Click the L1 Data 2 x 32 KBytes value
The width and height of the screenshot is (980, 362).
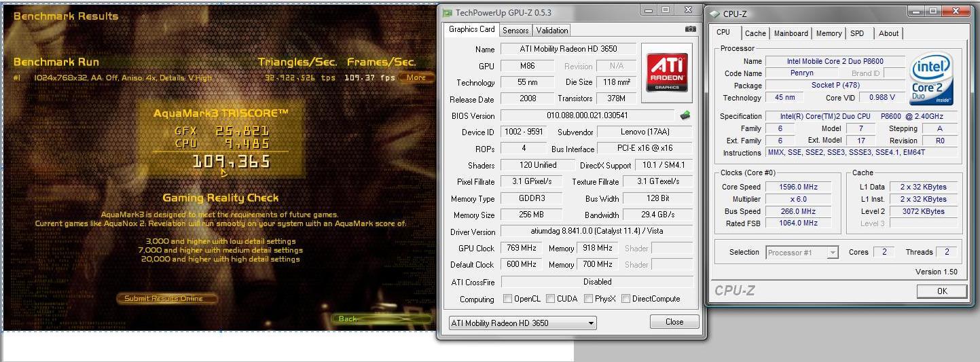[x=923, y=187]
